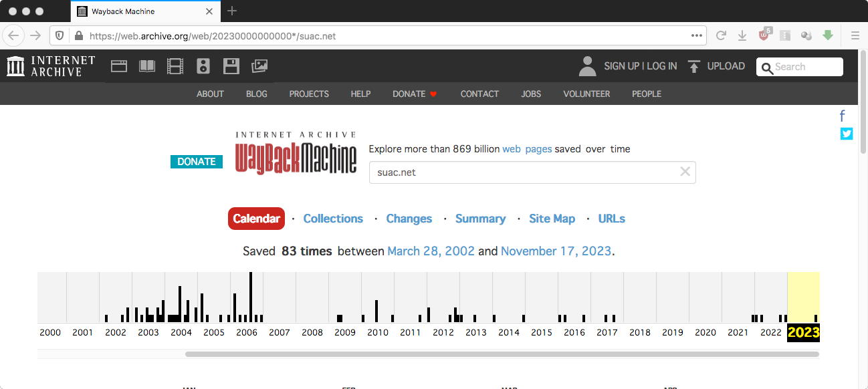The width and height of the screenshot is (868, 389).
Task: Click the Wayback Machine logo
Action: click(296, 153)
